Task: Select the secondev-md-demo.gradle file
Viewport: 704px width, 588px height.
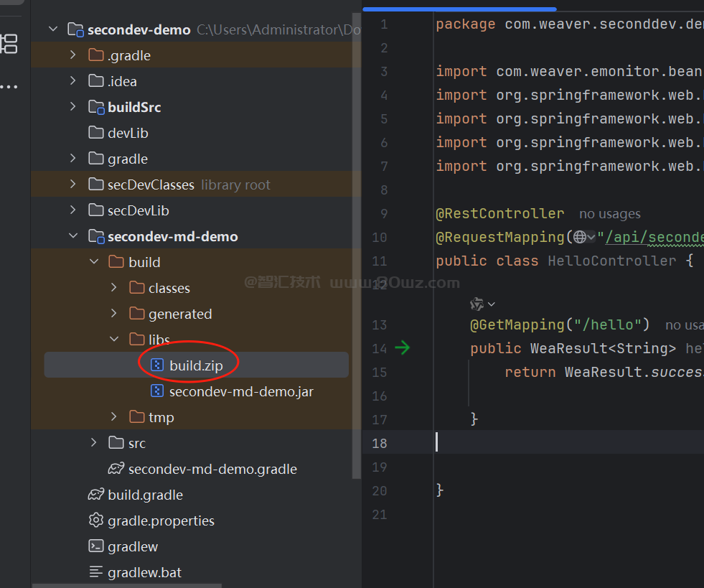Action: click(212, 469)
